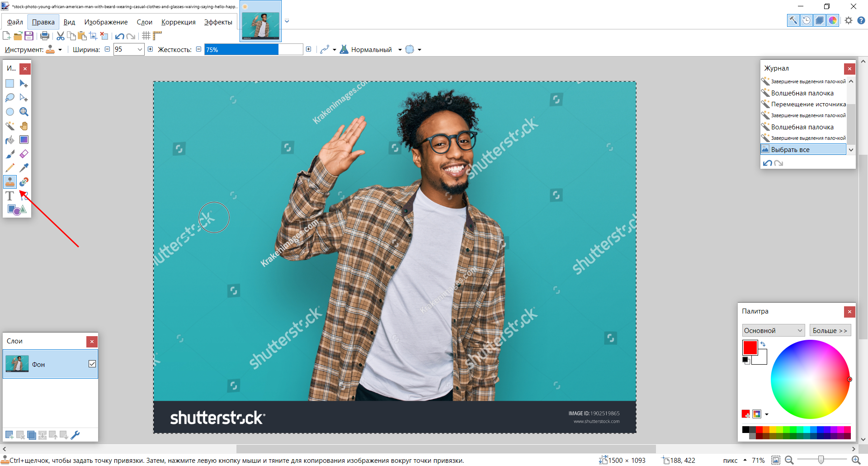Select the Zoom magnifier tool
The image size is (868, 466).
click(x=24, y=112)
